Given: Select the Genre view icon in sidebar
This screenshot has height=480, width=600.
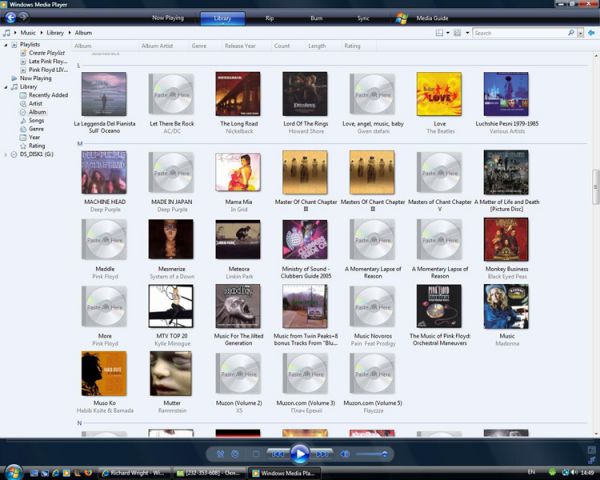Looking at the screenshot, I should [x=23, y=129].
